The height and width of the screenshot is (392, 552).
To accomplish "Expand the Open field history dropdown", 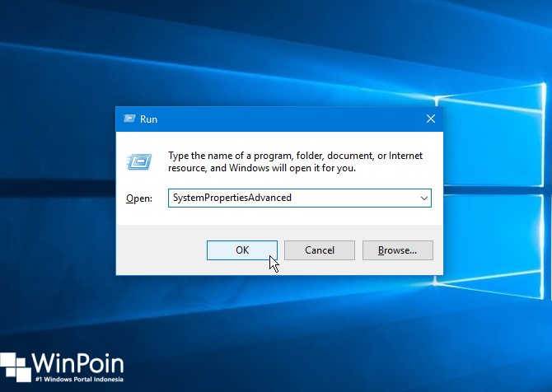I will 424,198.
